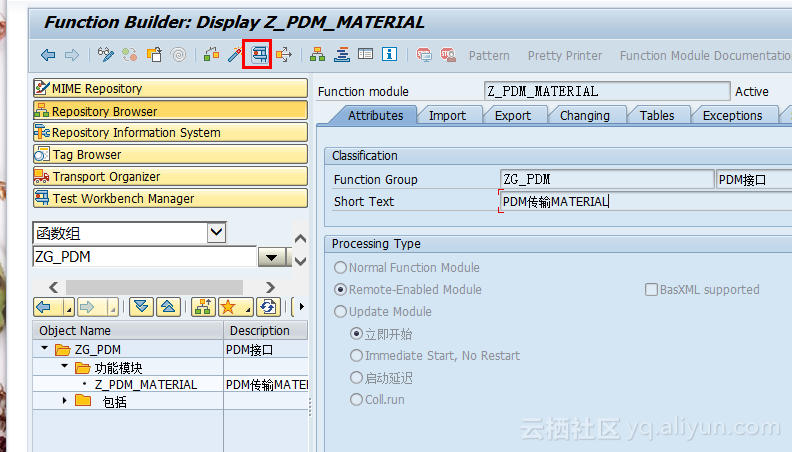
Task: Toggle Display/Change mode pencil icon
Action: tap(106, 55)
